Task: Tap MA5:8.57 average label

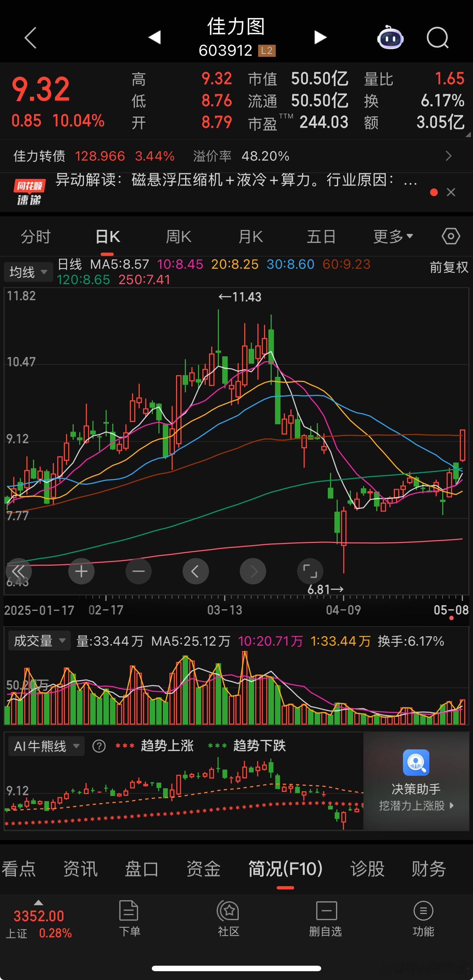Action: (x=120, y=264)
